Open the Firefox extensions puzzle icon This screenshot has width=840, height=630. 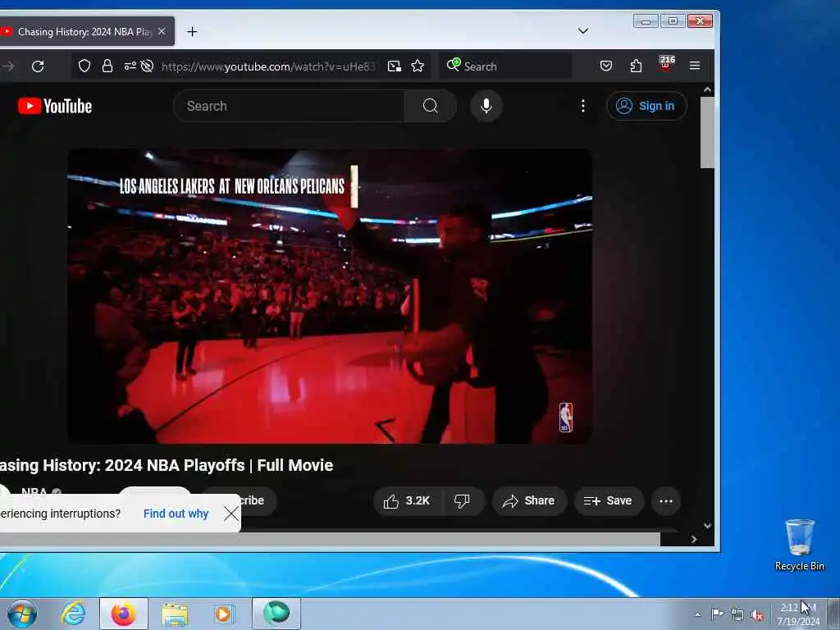[x=636, y=66]
